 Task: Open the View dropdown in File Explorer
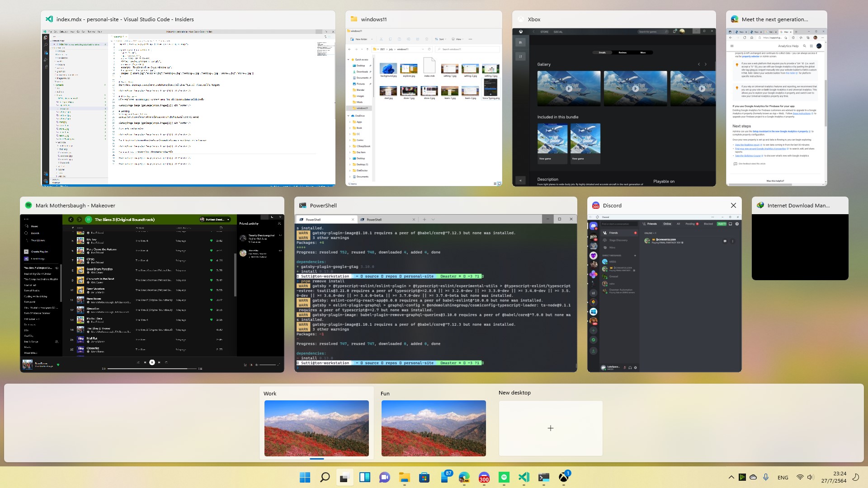(457, 39)
